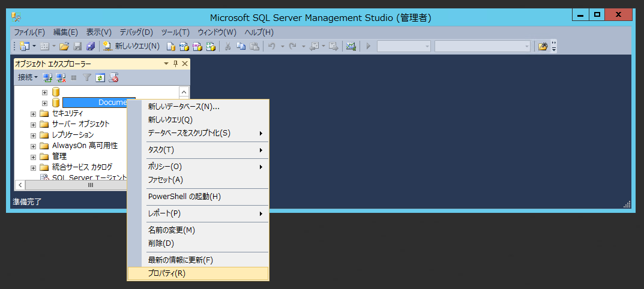Image resolution: width=644 pixels, height=289 pixels.
Task: Open the file with the Open File folder icon
Action: point(64,46)
